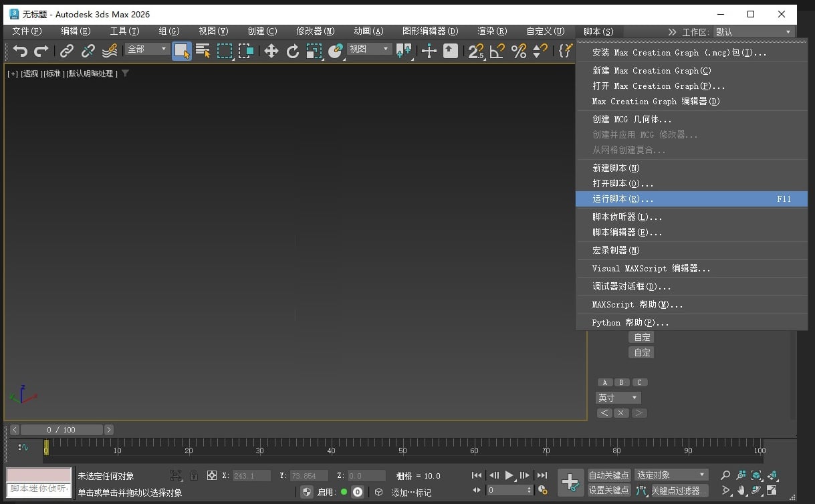Click the large Set Keys plus button

pyautogui.click(x=570, y=483)
